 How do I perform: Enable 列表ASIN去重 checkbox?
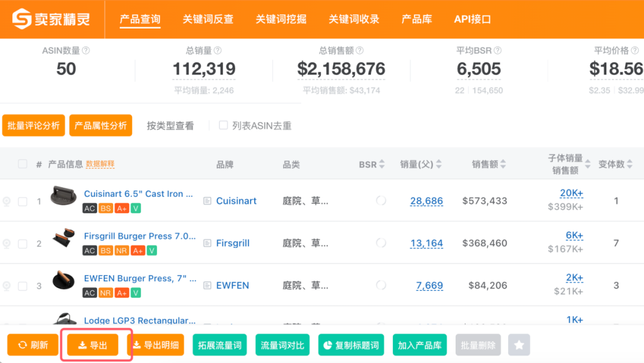[x=223, y=125]
